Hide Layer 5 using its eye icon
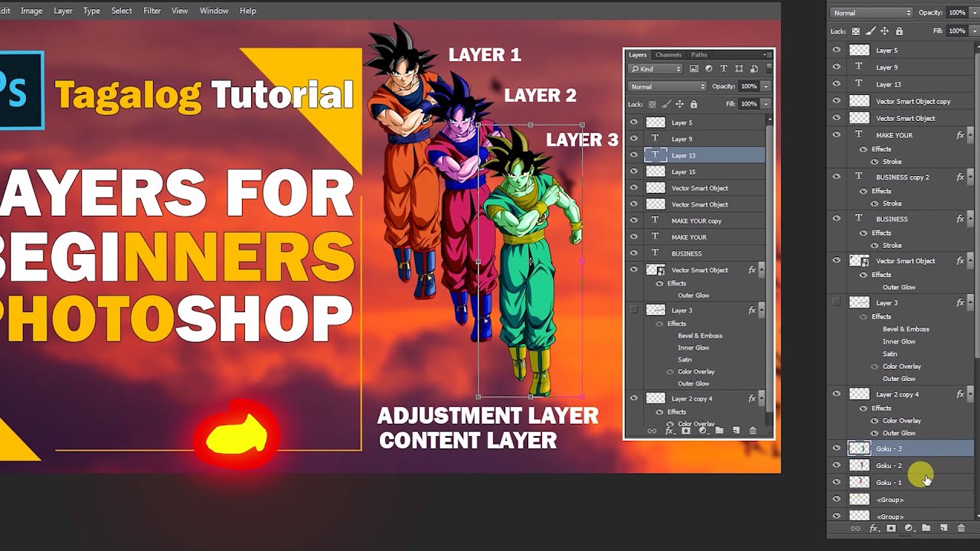 click(836, 50)
